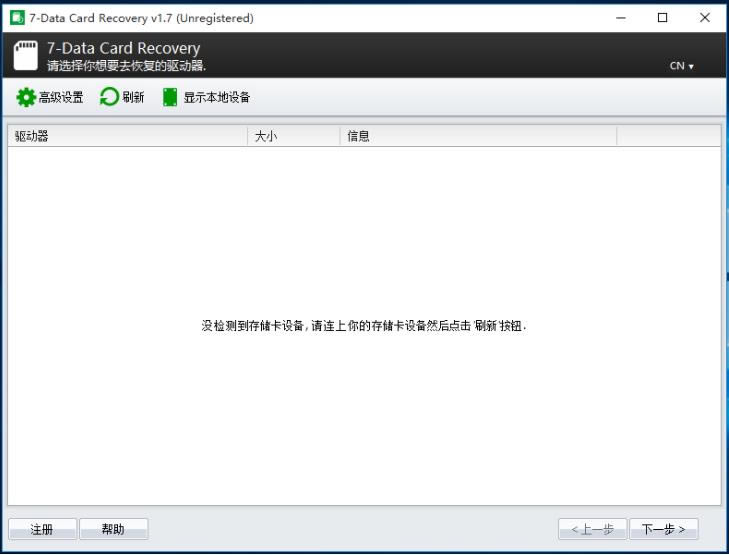Image resolution: width=729 pixels, height=555 pixels.
Task: Click the 请选择你想要去恢复的驱动器 subtitle text
Action: tap(126, 66)
